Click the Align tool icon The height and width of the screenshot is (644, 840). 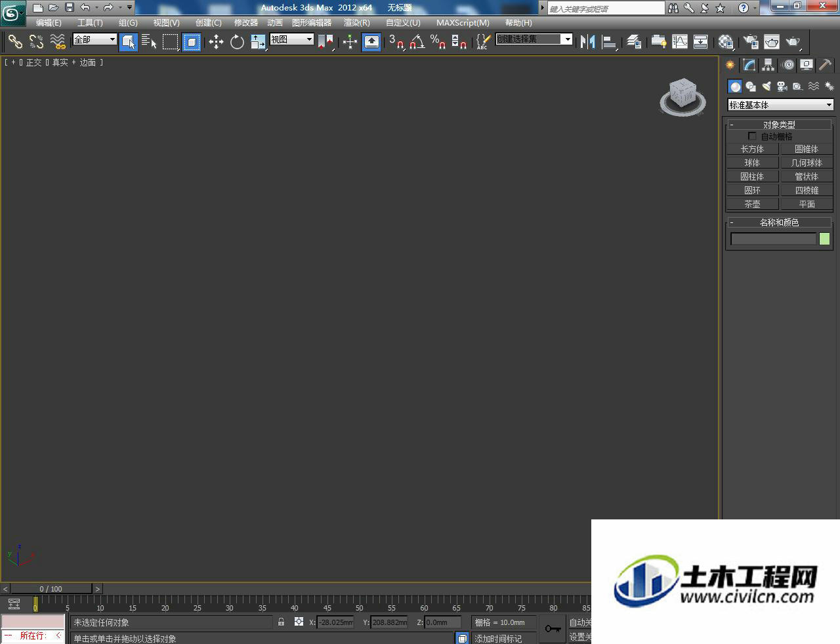click(610, 42)
